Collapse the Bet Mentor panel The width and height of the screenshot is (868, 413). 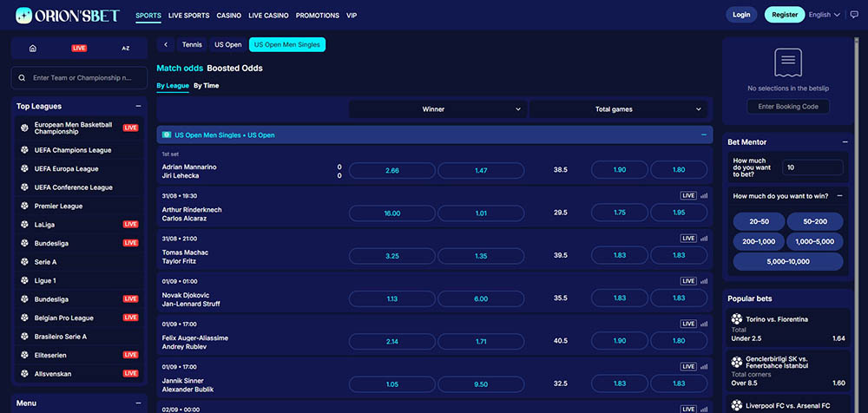coord(845,142)
